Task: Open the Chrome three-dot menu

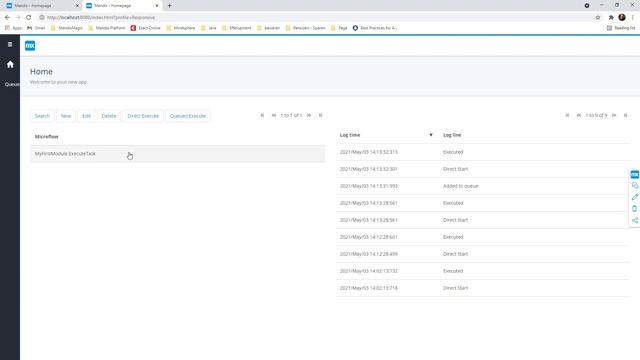Action: click(633, 18)
